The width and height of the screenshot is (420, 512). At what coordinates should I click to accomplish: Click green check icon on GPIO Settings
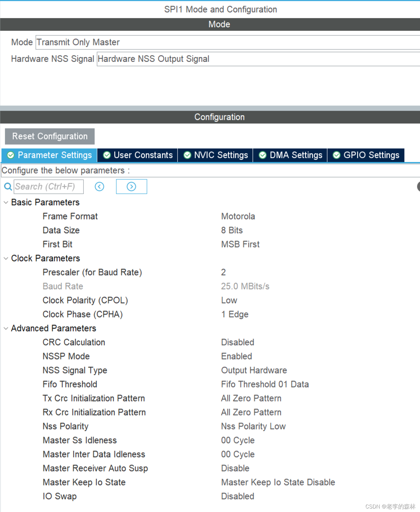pyautogui.click(x=337, y=155)
